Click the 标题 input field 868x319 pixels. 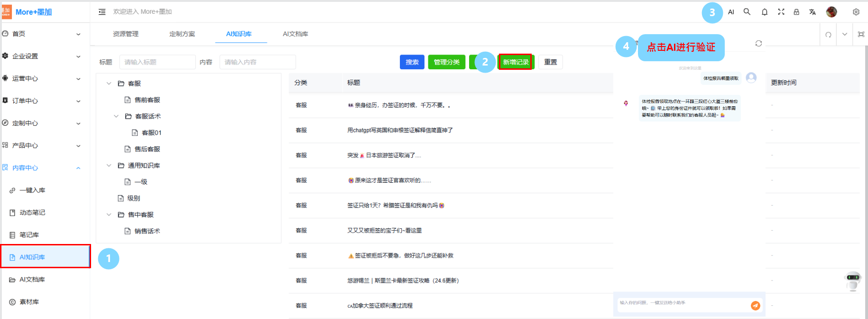tap(157, 62)
